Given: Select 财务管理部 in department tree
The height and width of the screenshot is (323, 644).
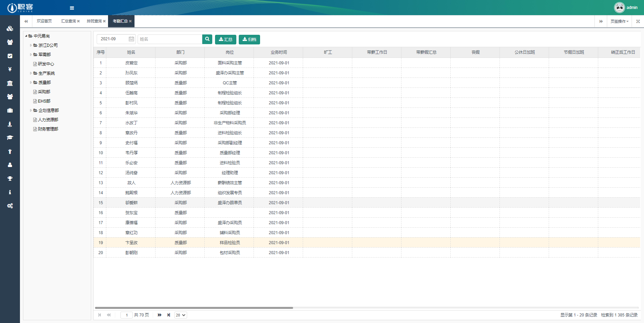Looking at the screenshot, I should point(48,129).
